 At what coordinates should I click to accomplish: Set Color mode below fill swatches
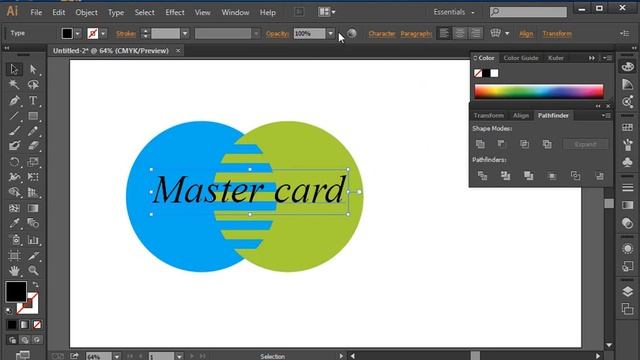coord(12,325)
